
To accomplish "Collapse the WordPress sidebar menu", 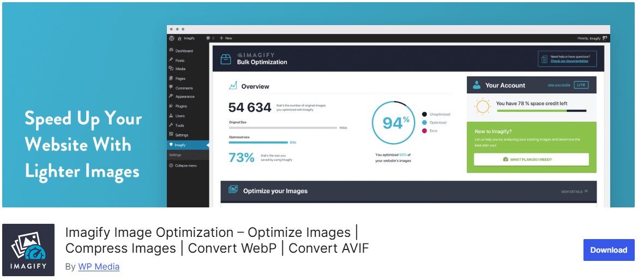I will [185, 165].
